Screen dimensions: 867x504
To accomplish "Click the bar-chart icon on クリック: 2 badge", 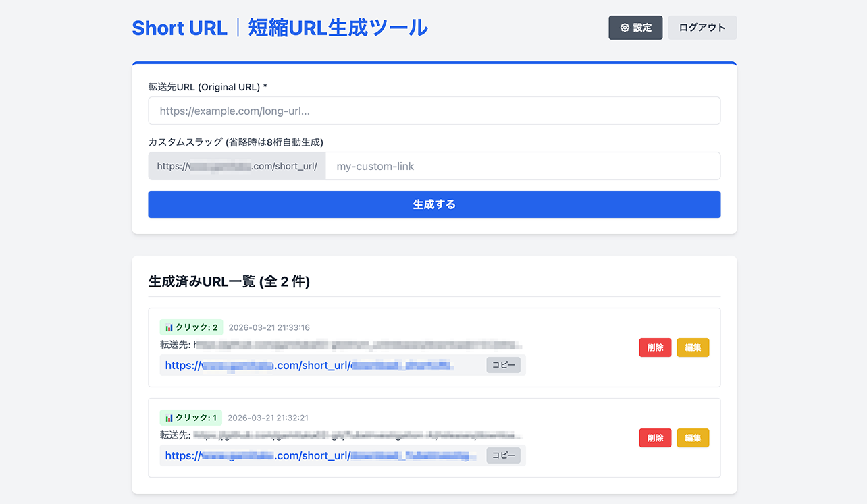I will click(170, 327).
